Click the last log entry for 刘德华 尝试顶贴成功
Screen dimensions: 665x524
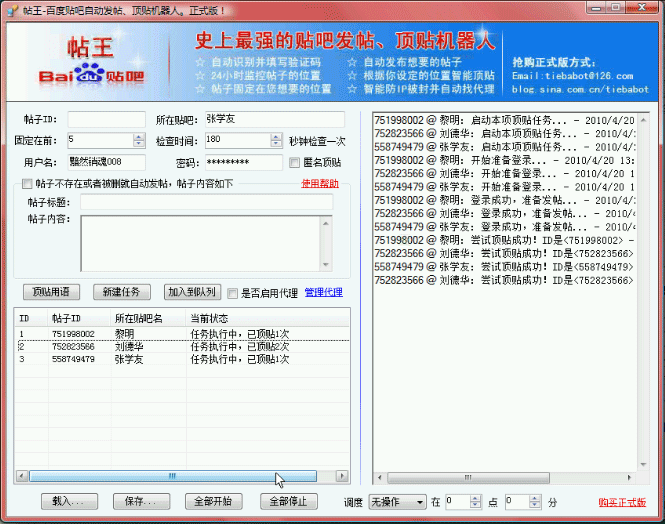pos(505,280)
